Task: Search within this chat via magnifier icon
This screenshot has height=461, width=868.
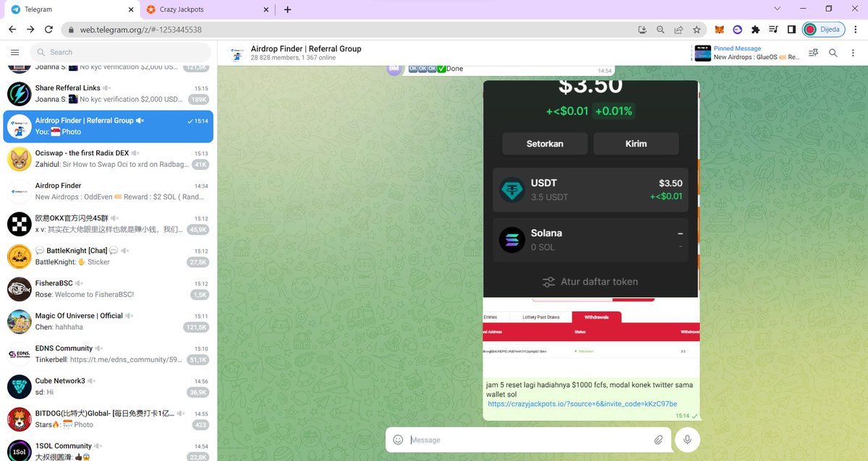Action: tap(833, 53)
